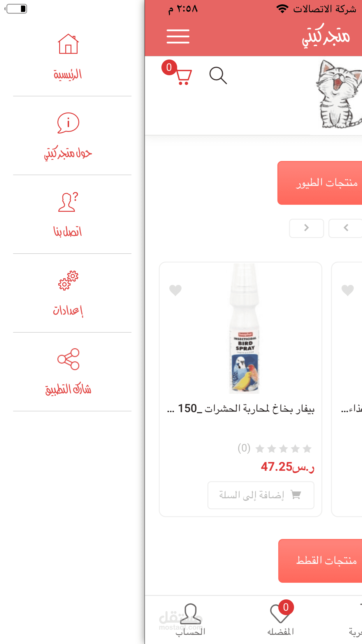Open the إعدادات gears icon
The width and height of the screenshot is (362, 644).
pos(68,280)
